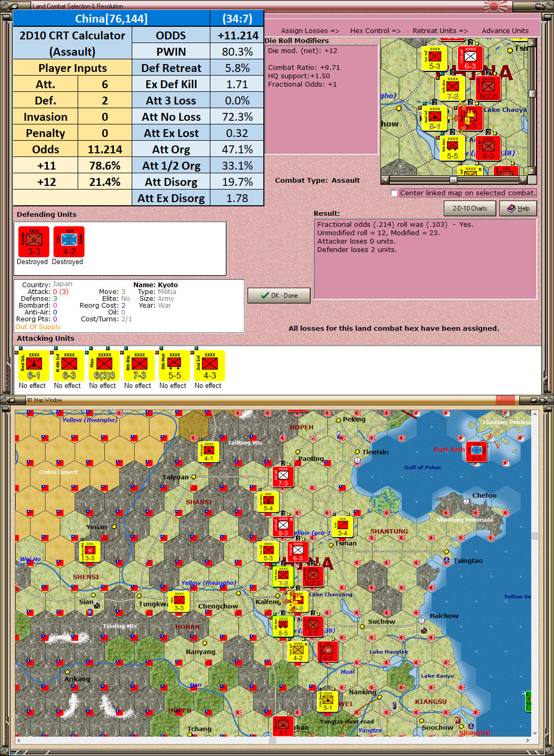Click the Peking city label on map
This screenshot has width=554, height=756.
click(354, 419)
